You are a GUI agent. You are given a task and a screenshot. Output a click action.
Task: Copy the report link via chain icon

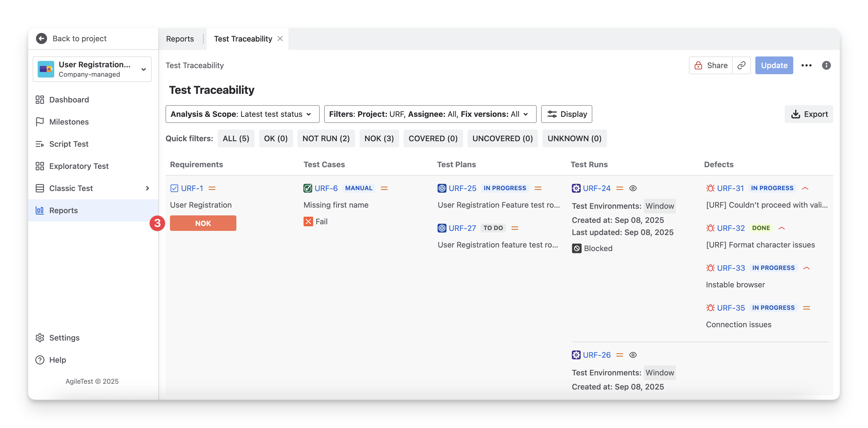(x=741, y=65)
